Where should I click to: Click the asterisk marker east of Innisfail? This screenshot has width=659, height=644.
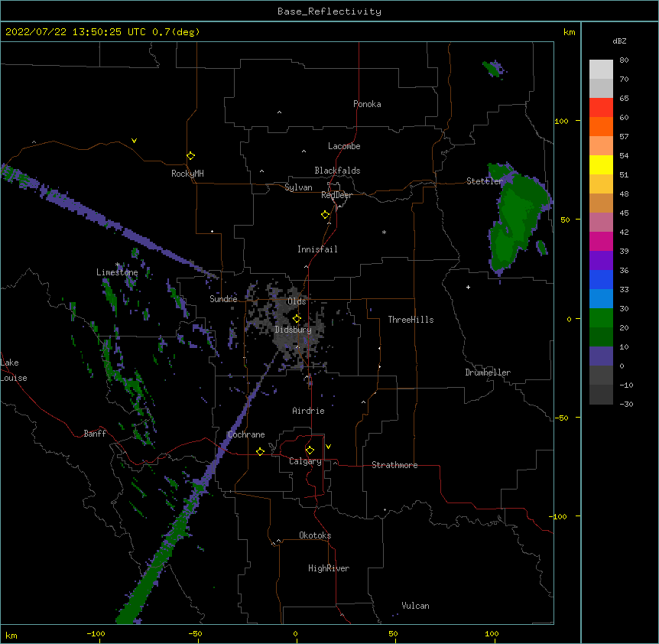point(384,232)
